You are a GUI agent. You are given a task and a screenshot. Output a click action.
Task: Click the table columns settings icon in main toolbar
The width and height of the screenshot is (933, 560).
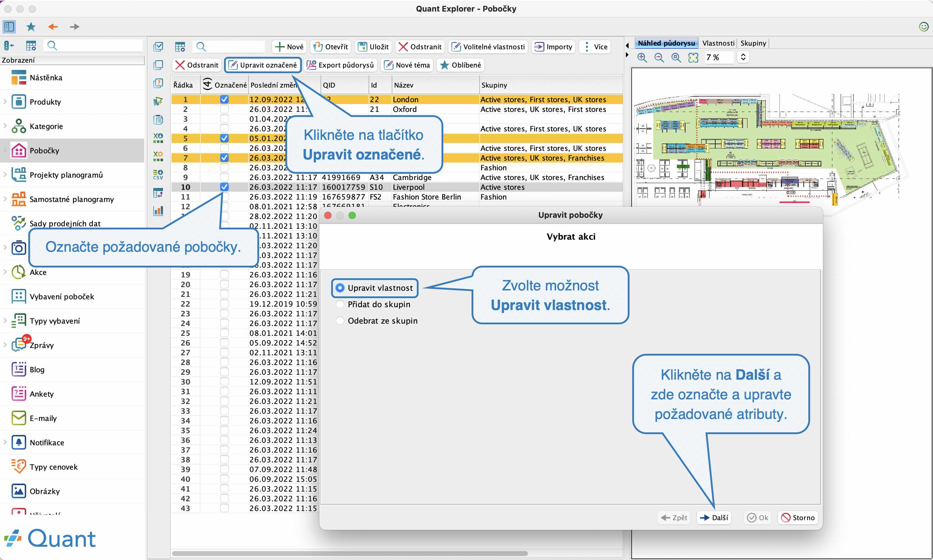(x=180, y=47)
